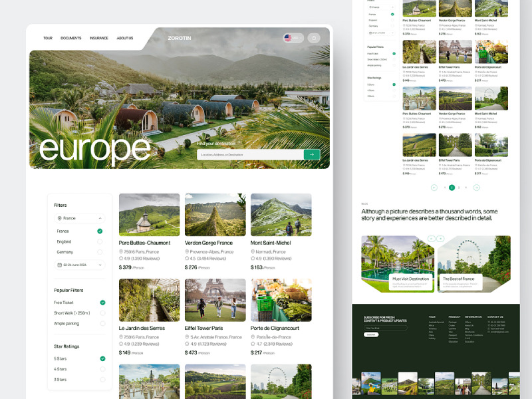Click star icon beside 4.9 (4,723 Reviews) in large page
Viewport: 532px width, 399px height.
coord(187,344)
